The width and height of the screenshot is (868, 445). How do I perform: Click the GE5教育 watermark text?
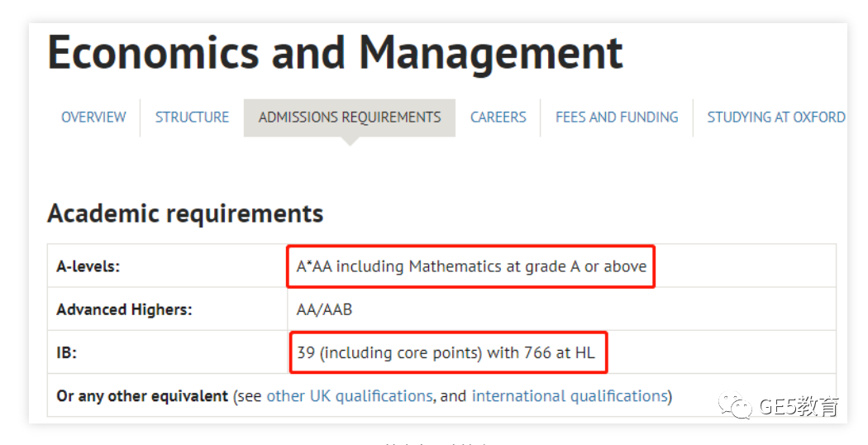pos(799,406)
